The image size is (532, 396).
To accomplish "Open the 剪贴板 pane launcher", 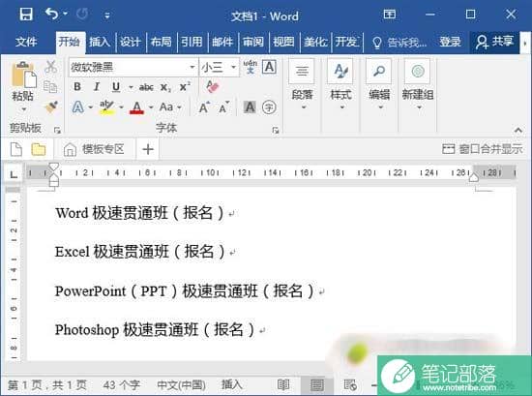I will click(x=57, y=130).
